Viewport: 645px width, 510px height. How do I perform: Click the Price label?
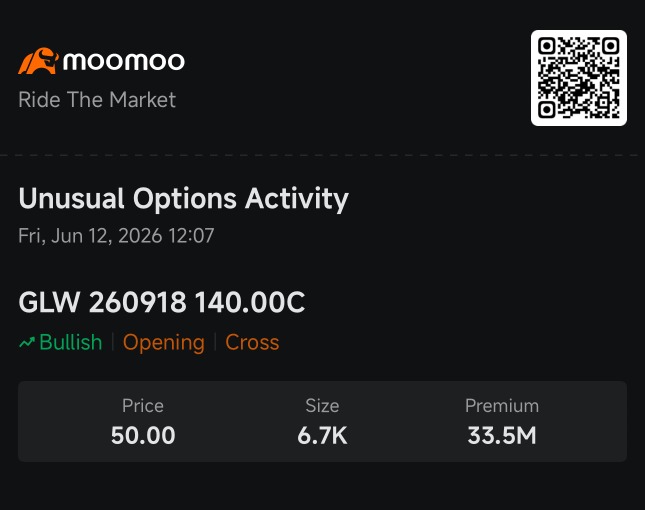pyautogui.click(x=143, y=406)
